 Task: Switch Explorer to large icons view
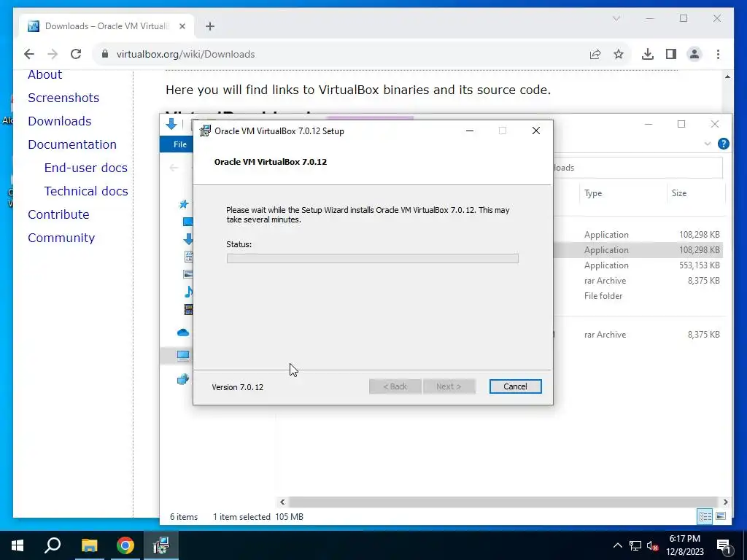point(721,516)
